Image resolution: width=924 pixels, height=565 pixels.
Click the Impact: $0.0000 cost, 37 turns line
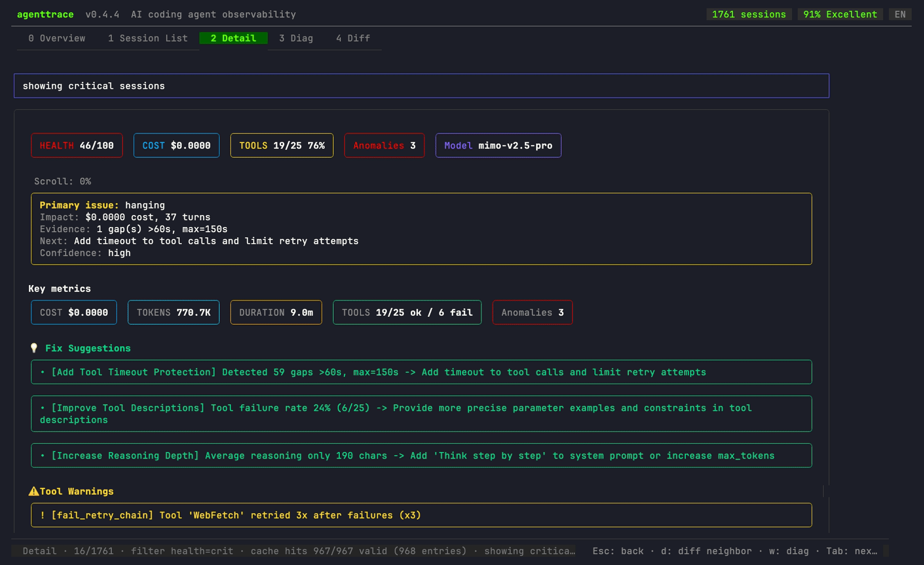click(x=125, y=217)
